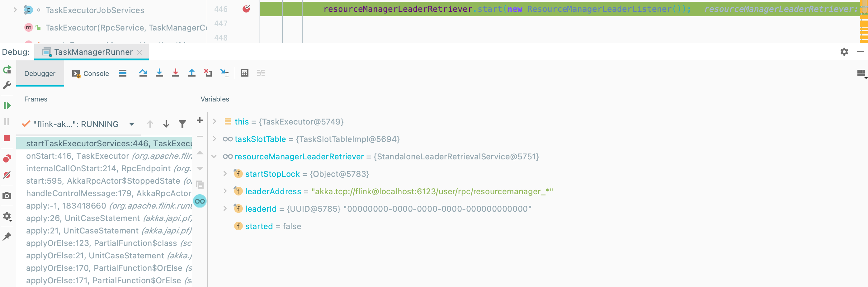Click Step Into button
This screenshot has width=868, height=287.
click(159, 73)
